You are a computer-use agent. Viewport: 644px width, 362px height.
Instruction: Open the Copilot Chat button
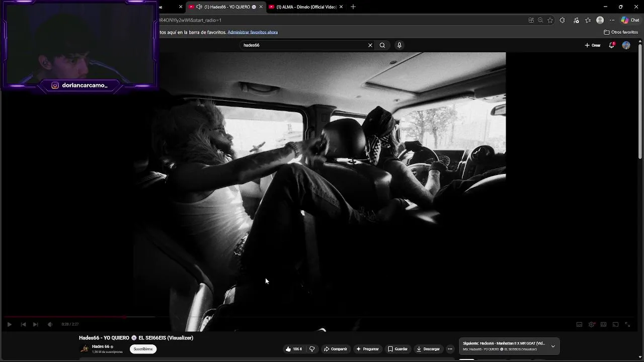pyautogui.click(x=630, y=20)
